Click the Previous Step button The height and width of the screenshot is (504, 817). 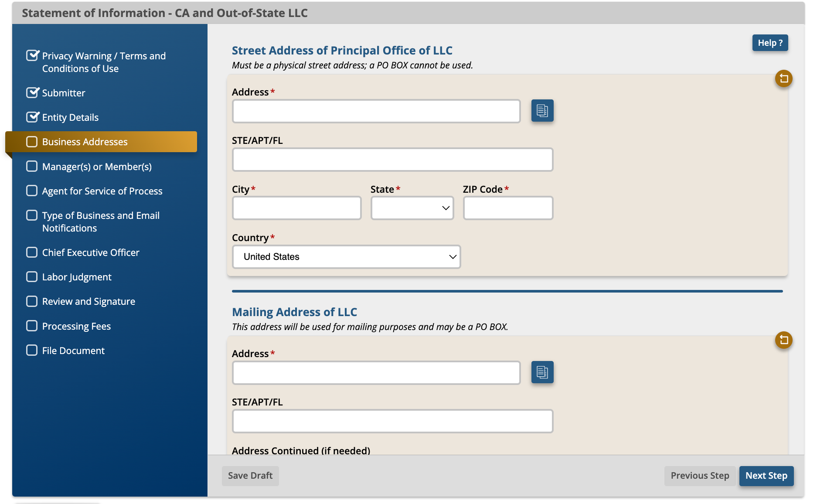coord(700,476)
